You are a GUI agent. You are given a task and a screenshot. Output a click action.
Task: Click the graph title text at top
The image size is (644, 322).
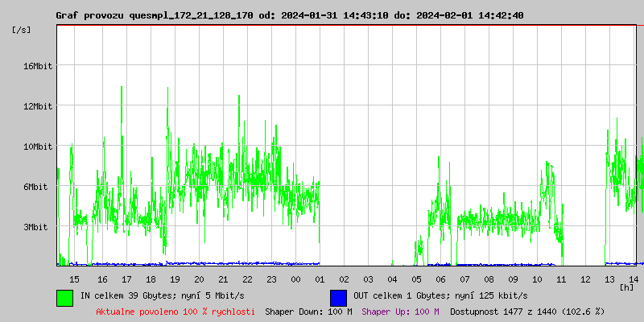coord(290,15)
